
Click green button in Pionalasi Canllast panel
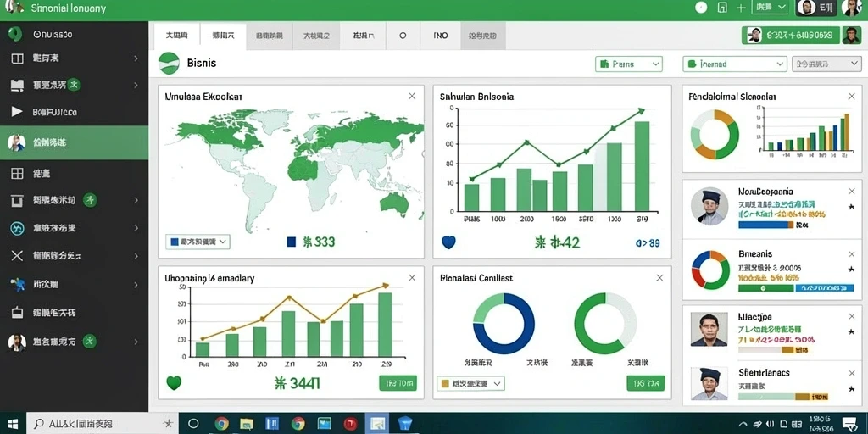point(645,382)
